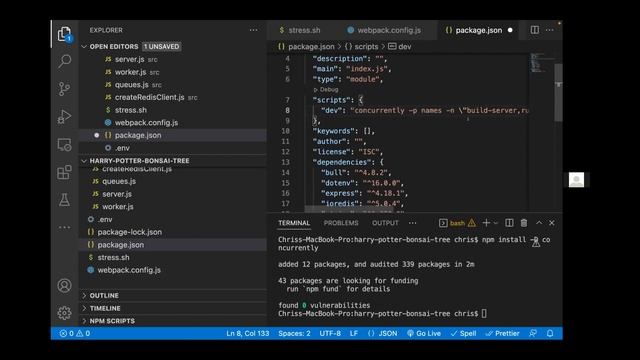Split the editor right
The width and height of the screenshot is (640, 360).
(x=535, y=30)
